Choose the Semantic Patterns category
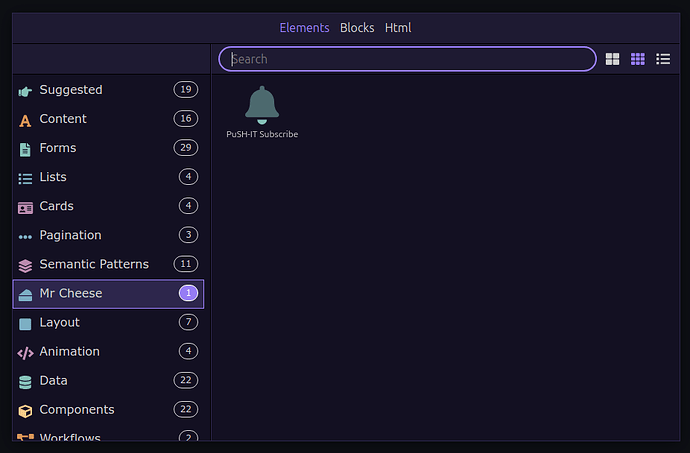Viewport: 690px width, 453px height. 108,264
